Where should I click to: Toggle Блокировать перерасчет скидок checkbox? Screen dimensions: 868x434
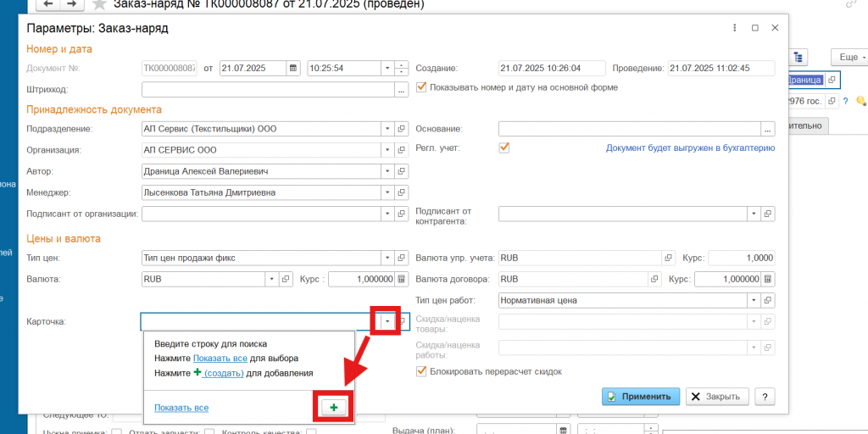(421, 371)
